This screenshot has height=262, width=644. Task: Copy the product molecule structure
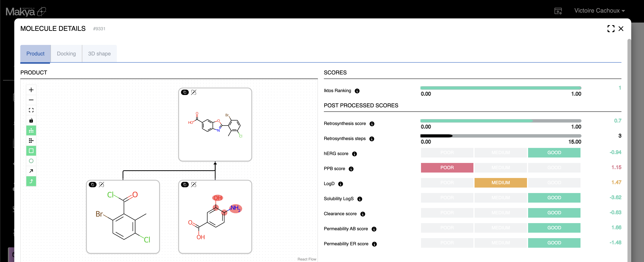click(x=185, y=92)
